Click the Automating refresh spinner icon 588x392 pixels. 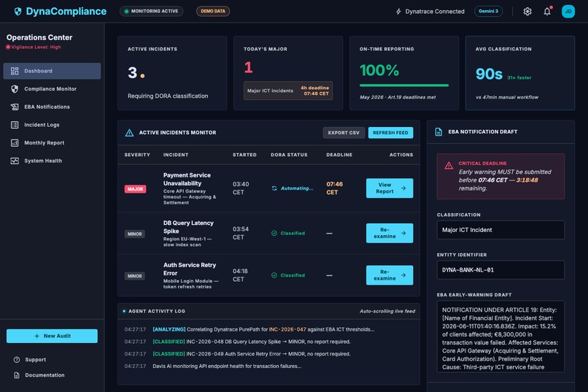(274, 188)
